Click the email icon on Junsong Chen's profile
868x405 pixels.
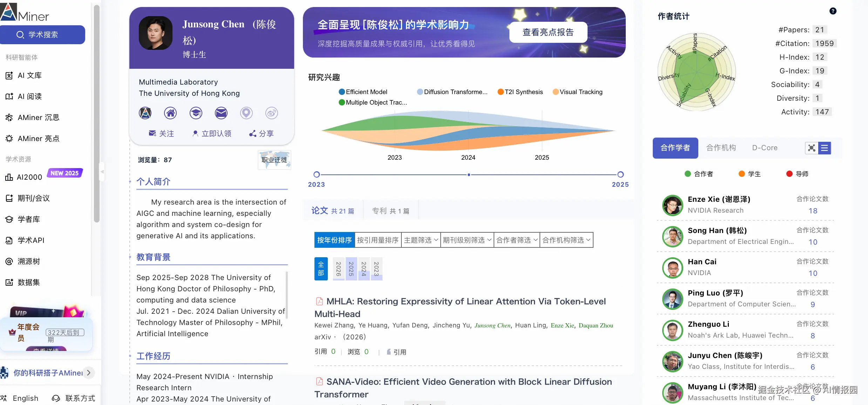221,113
